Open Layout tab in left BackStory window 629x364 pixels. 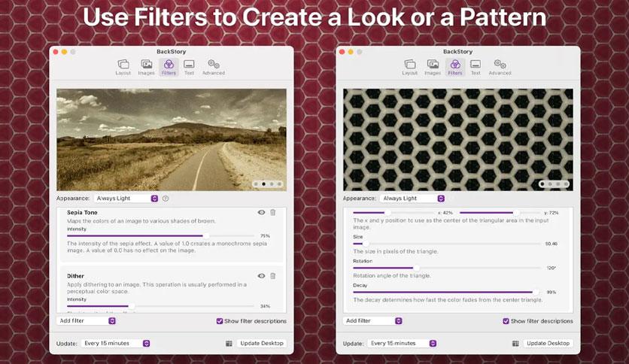pos(123,67)
